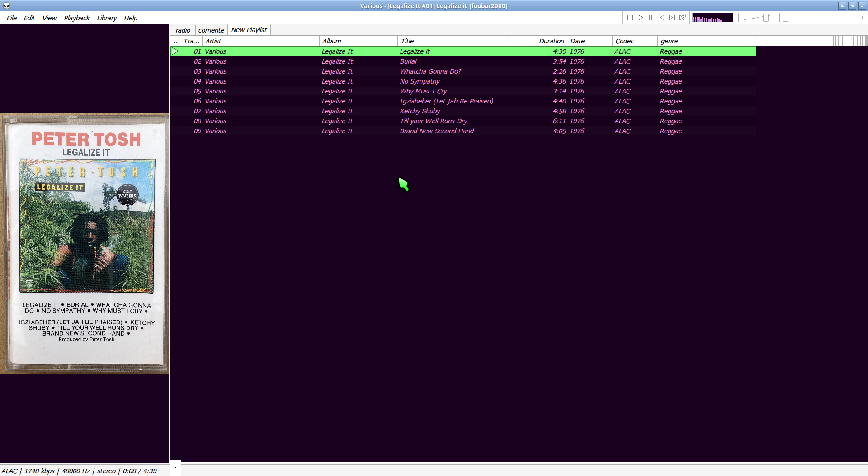
Task: Play a random track button
Action: [683, 18]
